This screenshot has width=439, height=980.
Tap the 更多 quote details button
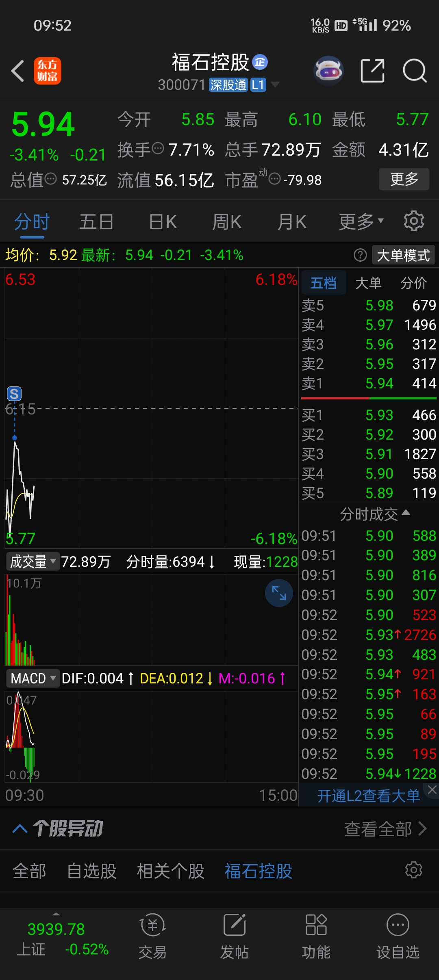tap(404, 179)
